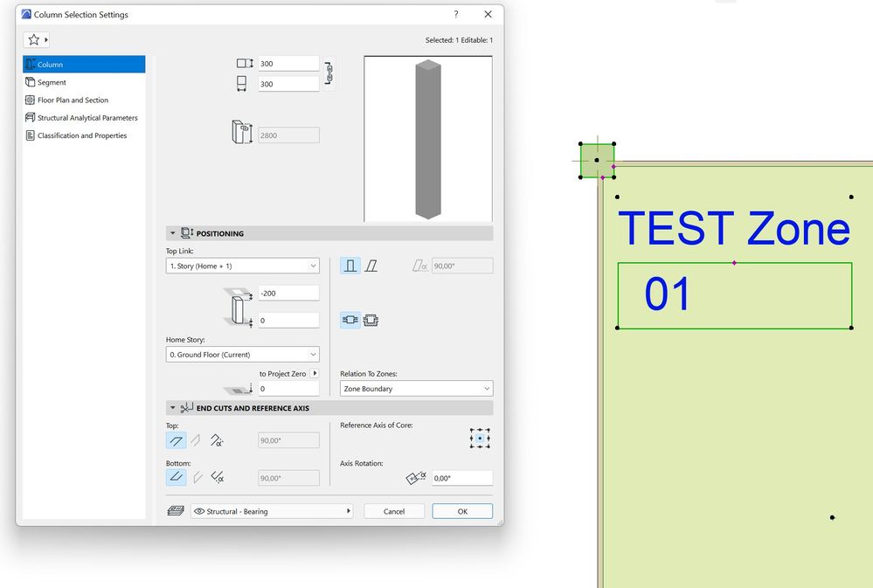The image size is (873, 588).
Task: Toggle the dimension chain link icon
Action: 329,73
